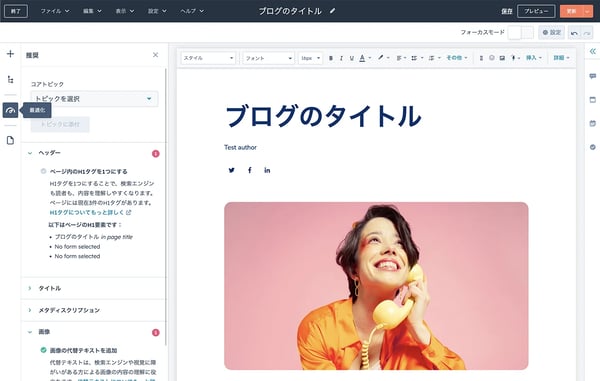Toggle bold formatting
The image size is (600, 381).
pyautogui.click(x=331, y=58)
